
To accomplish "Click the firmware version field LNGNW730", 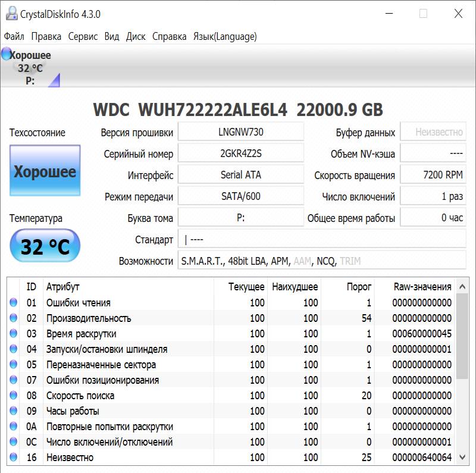I will tap(240, 132).
